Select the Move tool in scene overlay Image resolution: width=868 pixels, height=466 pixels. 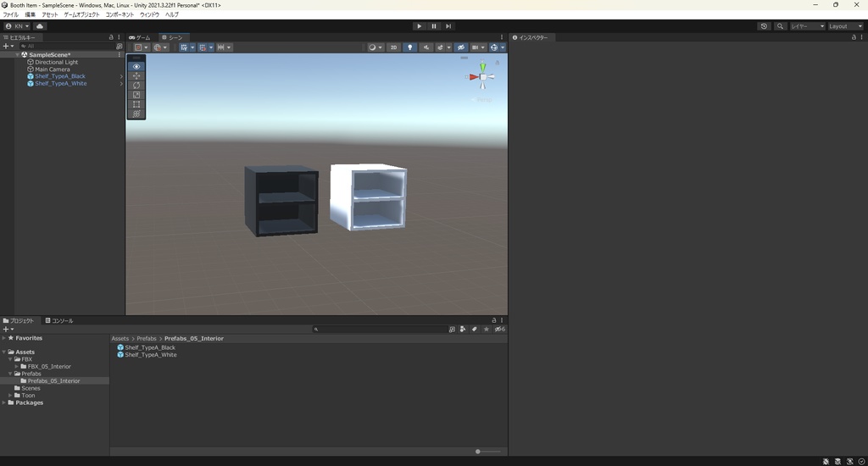click(x=136, y=75)
